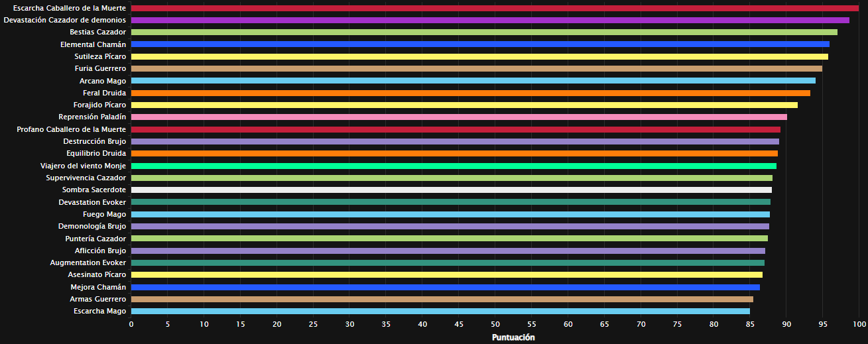Screen dimensions: 868x344
Task: Click the white Sombra Sacerdote bar
Action: 451,190
